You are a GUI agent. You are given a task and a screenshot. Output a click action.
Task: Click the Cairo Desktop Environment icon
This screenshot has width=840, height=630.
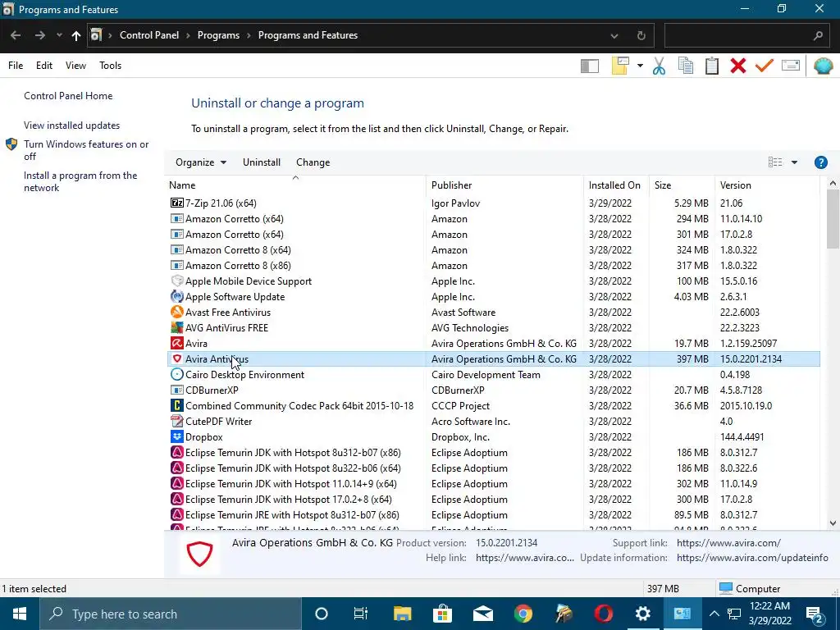point(177,374)
